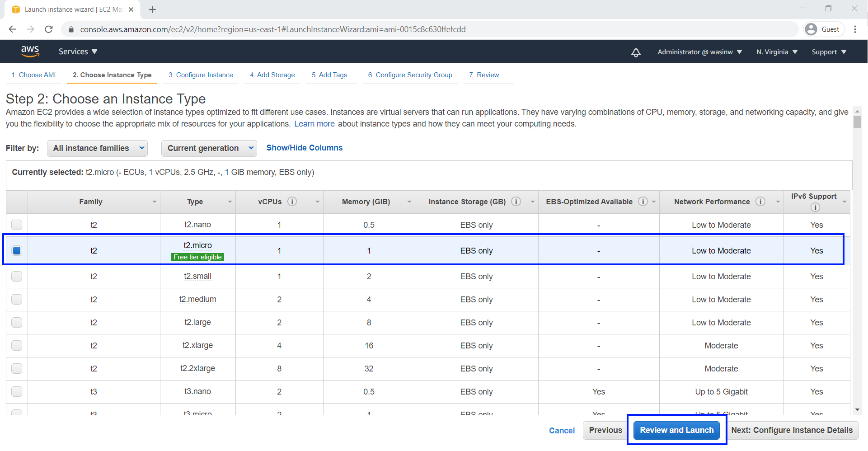This screenshot has height=451, width=868.
Task: Click the browser reload page icon
Action: [x=49, y=29]
